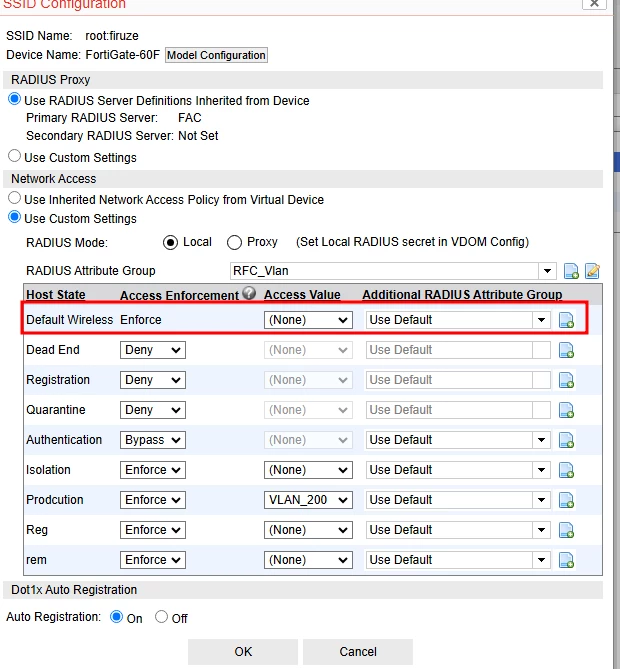This screenshot has height=669, width=620.
Task: Click add attribute group icon in Default Wireless row
Action: point(566,320)
